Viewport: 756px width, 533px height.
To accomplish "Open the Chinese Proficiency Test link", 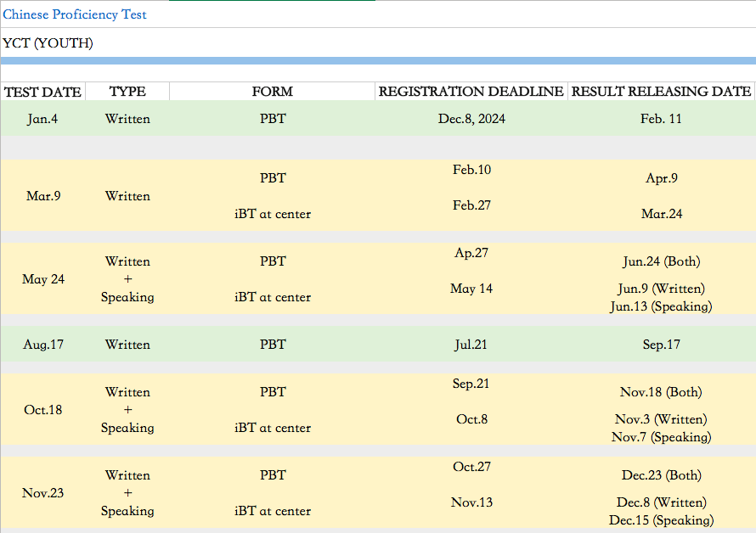I will (74, 14).
